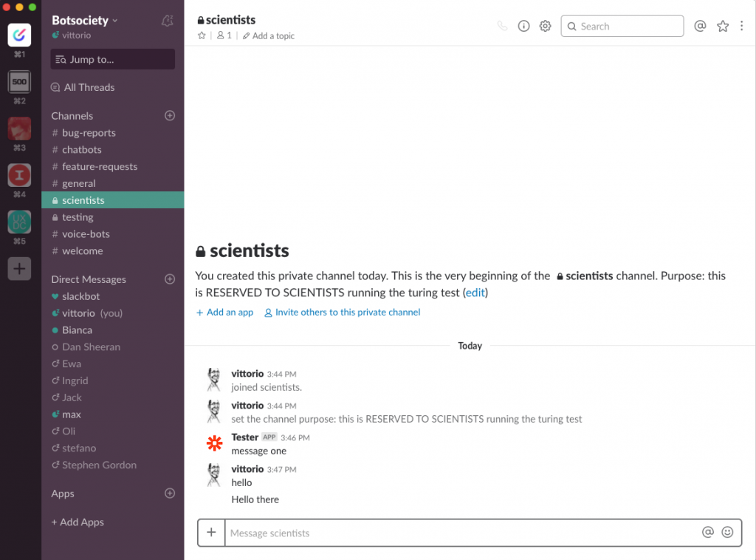This screenshot has height=560, width=756.
Task: Open the chatbots channel
Action: click(113, 149)
